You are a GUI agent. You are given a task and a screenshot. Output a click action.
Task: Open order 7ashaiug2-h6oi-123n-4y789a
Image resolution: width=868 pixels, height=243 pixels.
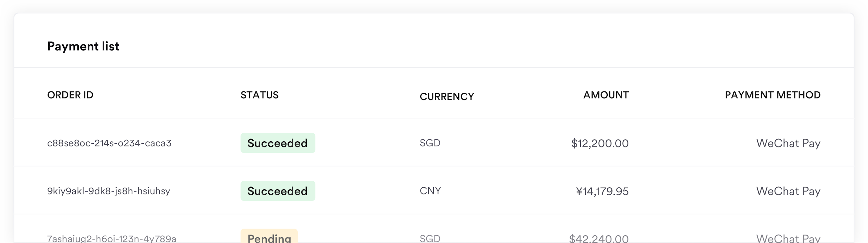(x=112, y=238)
